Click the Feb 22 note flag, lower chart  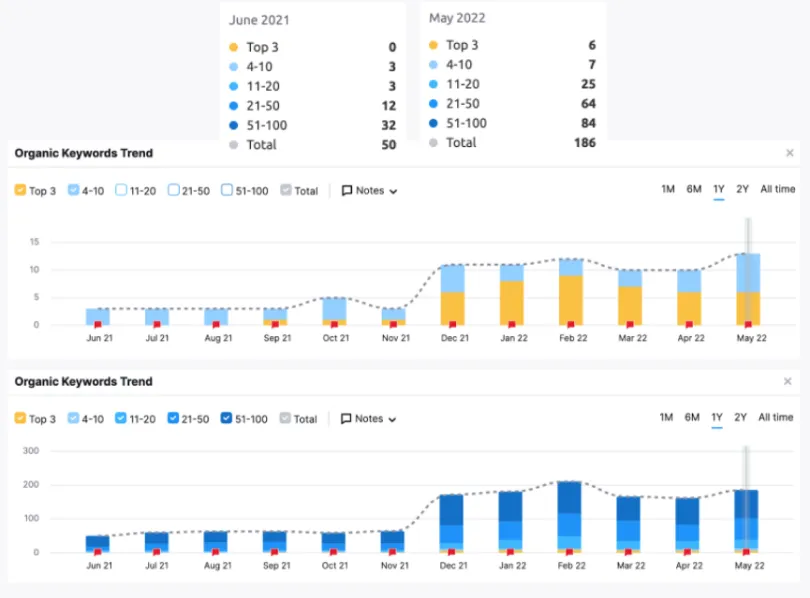(x=569, y=553)
